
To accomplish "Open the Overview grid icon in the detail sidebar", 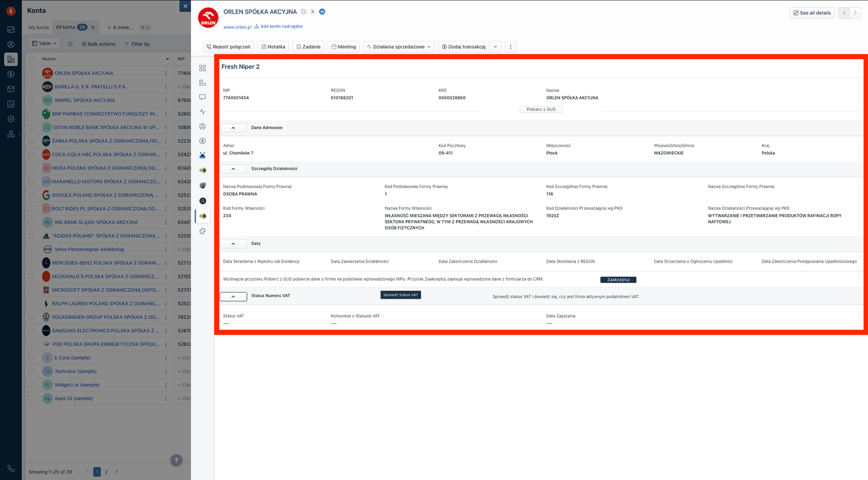I will [202, 68].
